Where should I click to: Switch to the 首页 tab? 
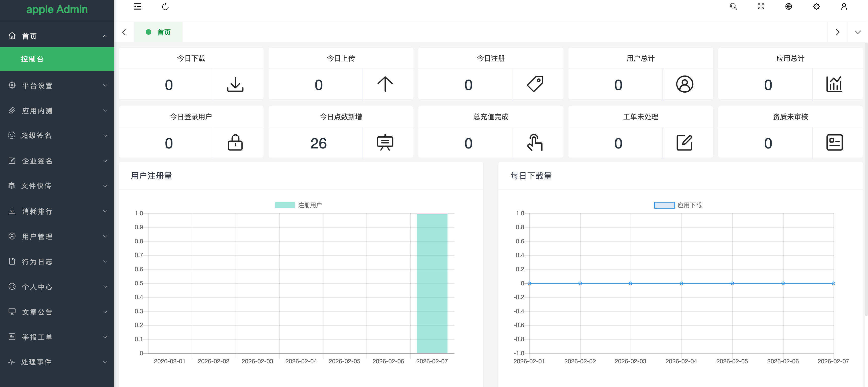164,32
